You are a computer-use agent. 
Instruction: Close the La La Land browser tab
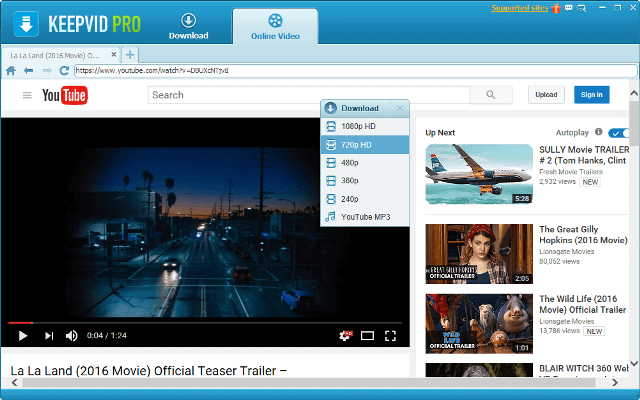click(114, 54)
